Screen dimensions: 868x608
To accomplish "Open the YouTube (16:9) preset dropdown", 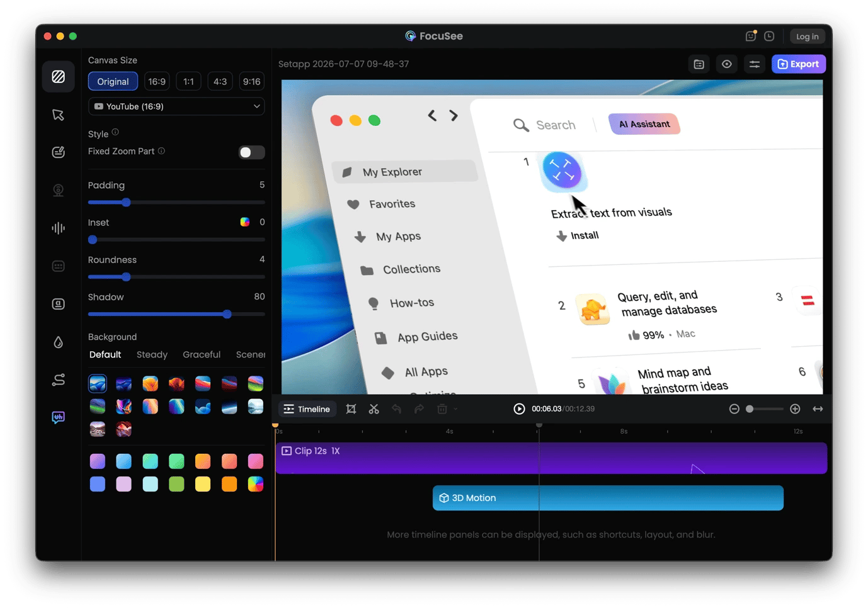I will click(x=176, y=106).
